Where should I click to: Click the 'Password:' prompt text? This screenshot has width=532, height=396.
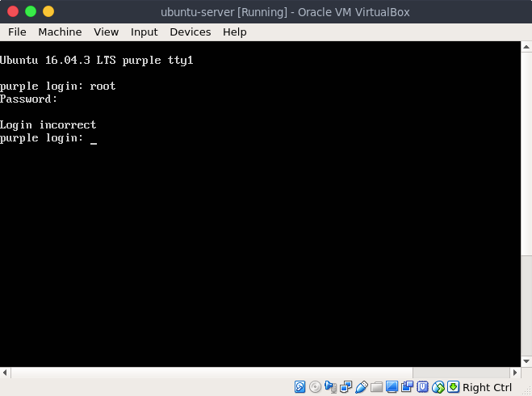pos(28,99)
